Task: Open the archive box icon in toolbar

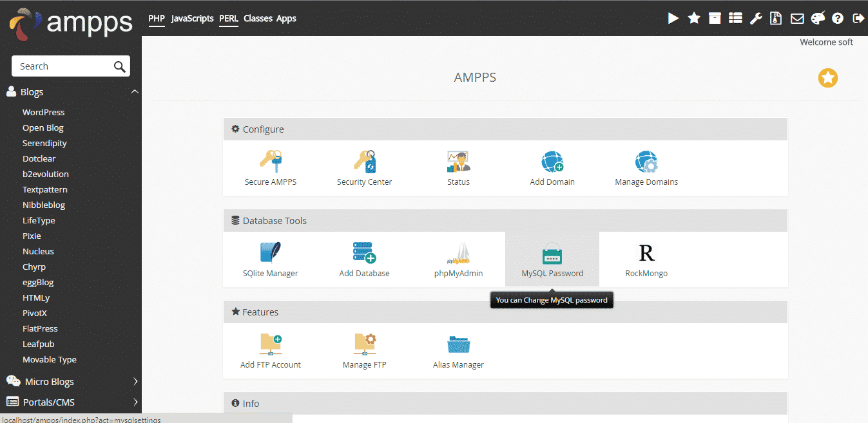Action: (715, 18)
